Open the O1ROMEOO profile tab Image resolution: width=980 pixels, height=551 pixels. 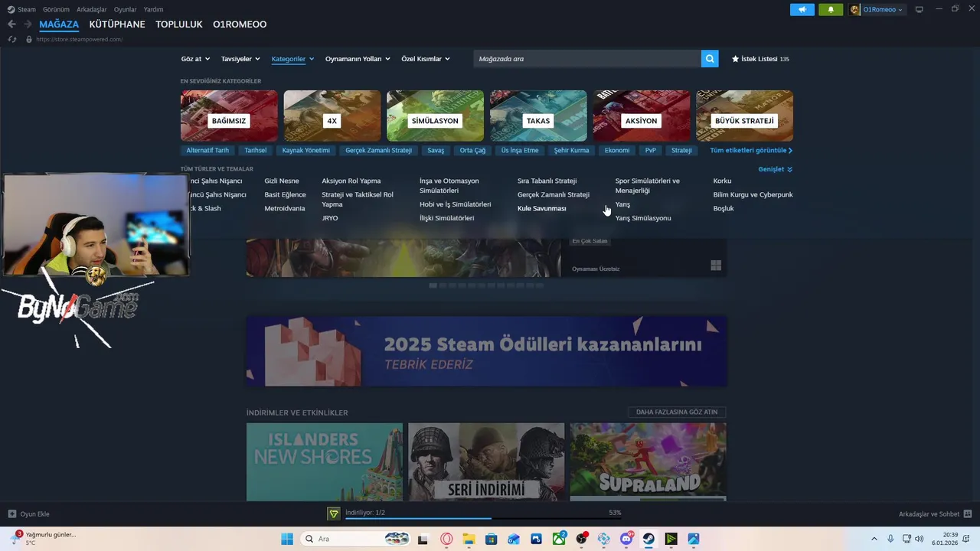240,24
